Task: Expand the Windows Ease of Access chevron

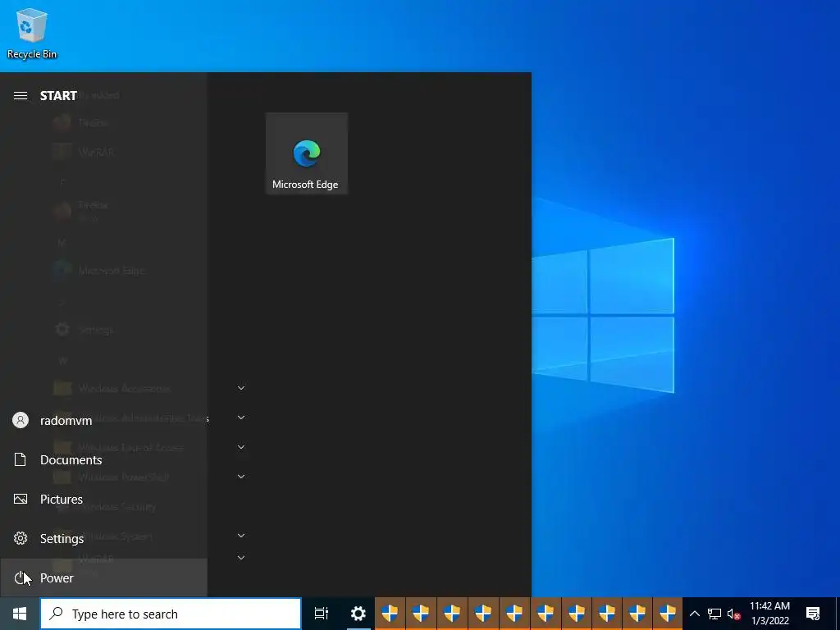Action: click(241, 447)
